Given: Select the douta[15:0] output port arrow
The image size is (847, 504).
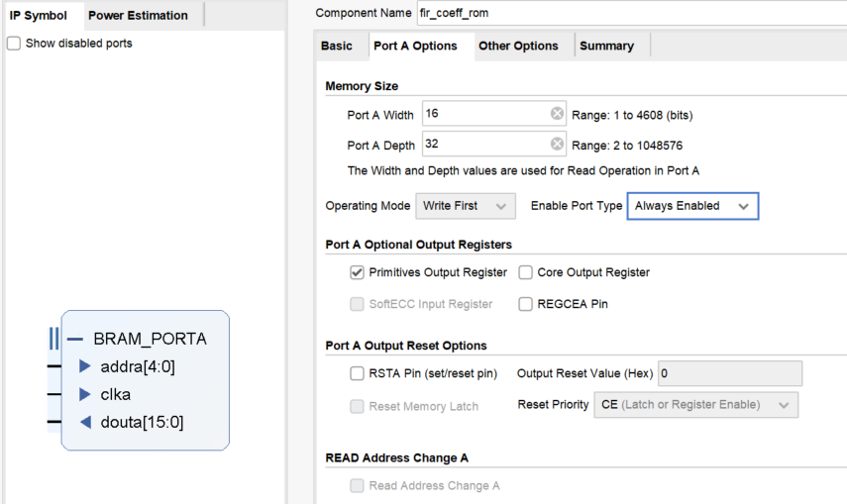Looking at the screenshot, I should (x=85, y=422).
